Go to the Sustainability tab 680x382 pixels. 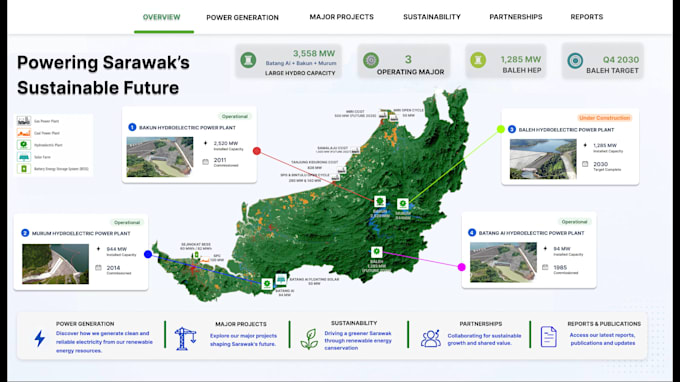click(432, 17)
